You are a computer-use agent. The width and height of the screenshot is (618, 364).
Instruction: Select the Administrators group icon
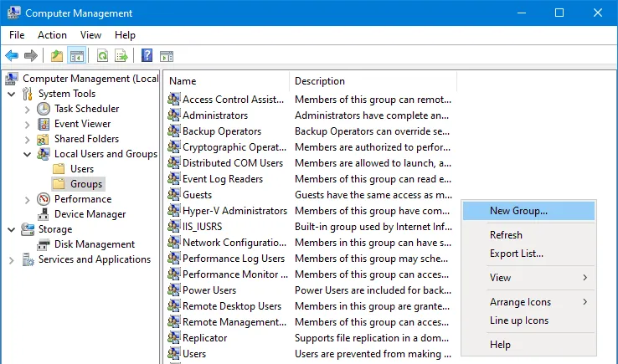[174, 115]
